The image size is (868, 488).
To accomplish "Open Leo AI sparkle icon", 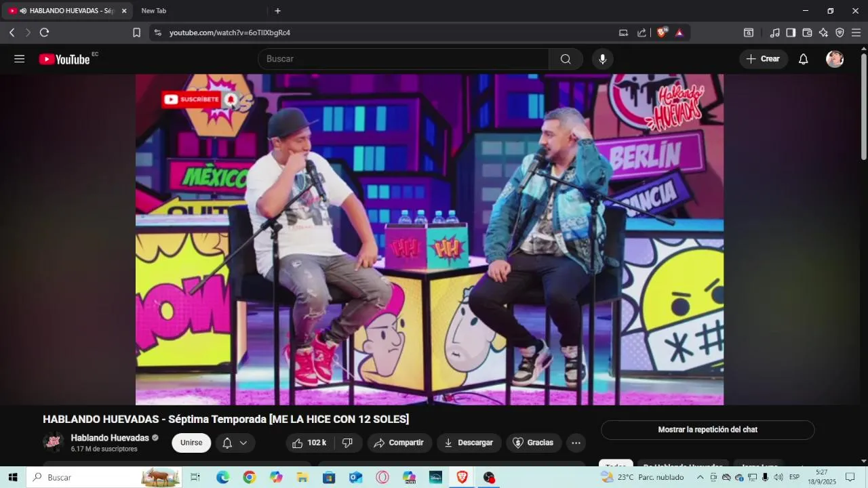I will 823,33.
